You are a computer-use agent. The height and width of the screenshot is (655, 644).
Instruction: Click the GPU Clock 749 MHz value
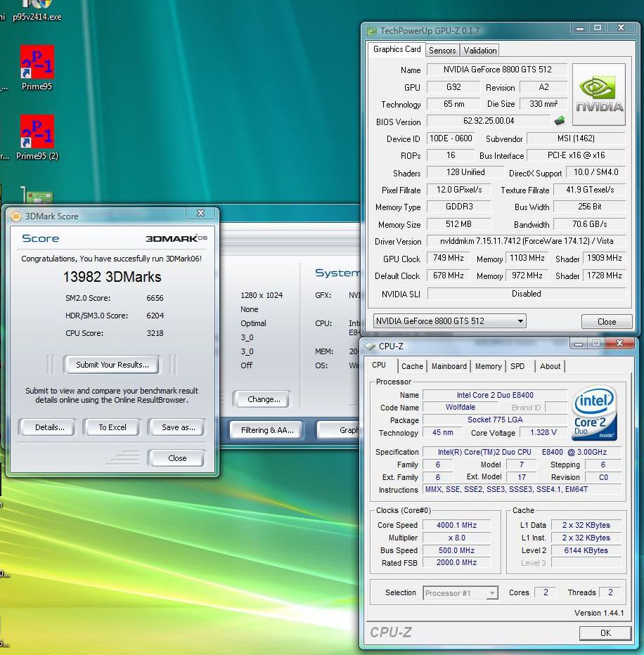(449, 258)
